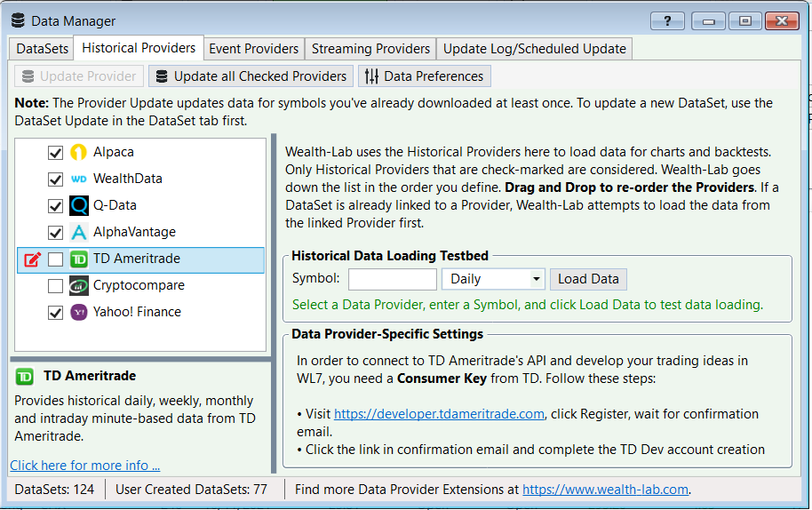This screenshot has height=510, width=812.
Task: Click the Load Data button
Action: click(588, 279)
